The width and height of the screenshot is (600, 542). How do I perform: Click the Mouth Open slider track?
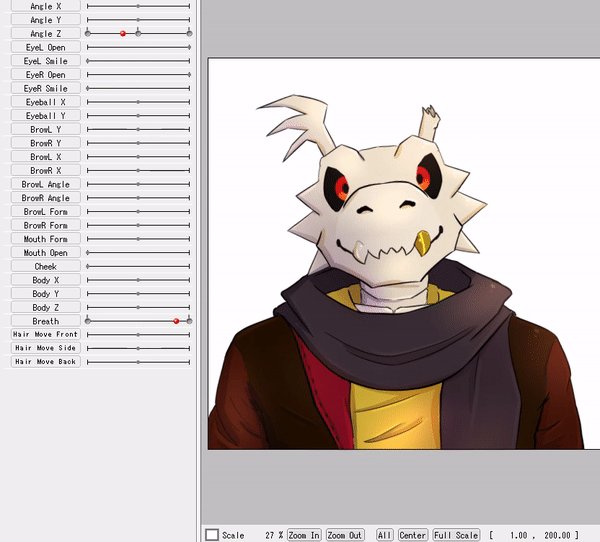(x=138, y=253)
